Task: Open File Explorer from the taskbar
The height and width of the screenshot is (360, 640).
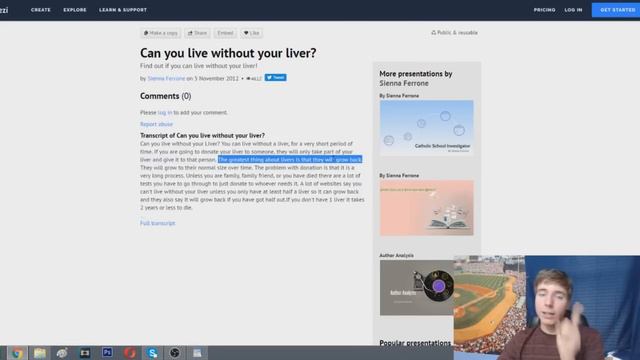Action: 40,353
